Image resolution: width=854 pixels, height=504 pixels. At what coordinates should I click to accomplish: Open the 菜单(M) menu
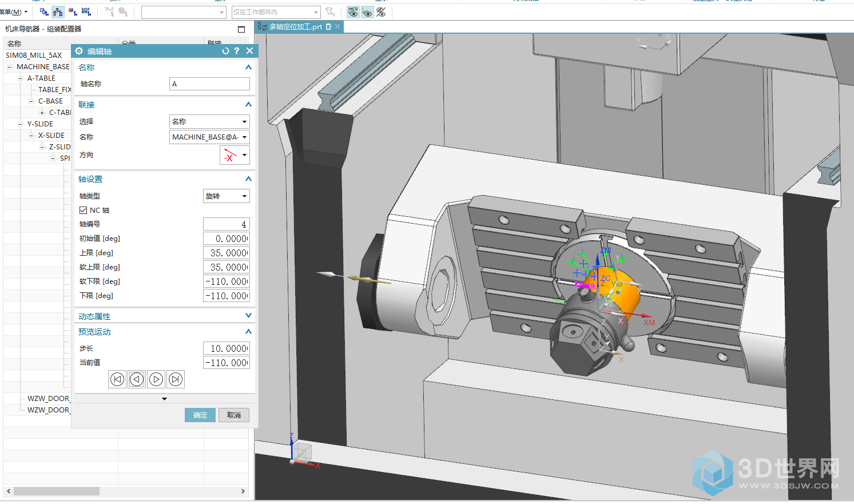(13, 12)
